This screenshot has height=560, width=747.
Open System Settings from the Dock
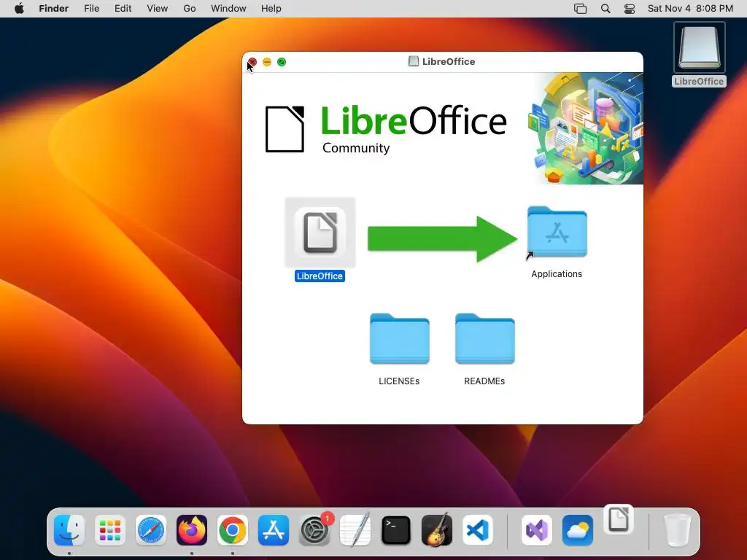[x=314, y=530]
